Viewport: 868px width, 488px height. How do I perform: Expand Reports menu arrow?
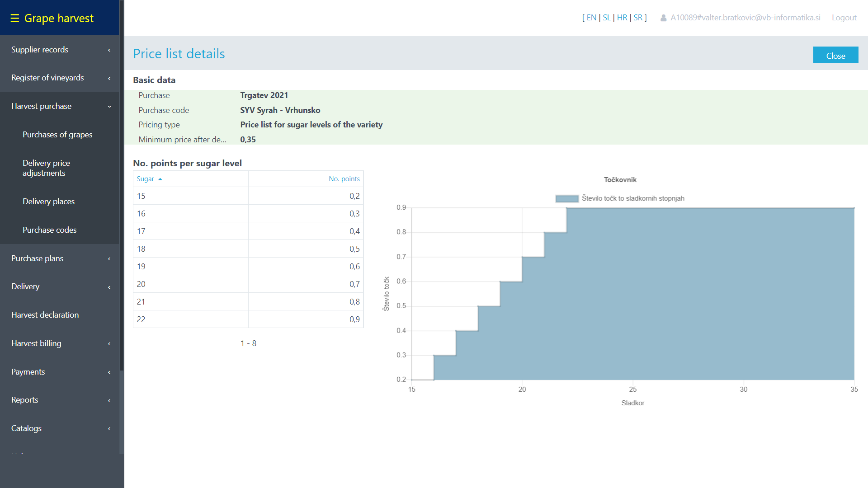[x=109, y=400]
